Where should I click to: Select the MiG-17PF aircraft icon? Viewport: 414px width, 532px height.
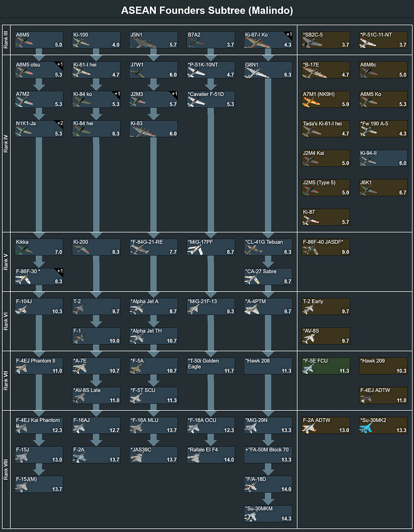point(196,251)
